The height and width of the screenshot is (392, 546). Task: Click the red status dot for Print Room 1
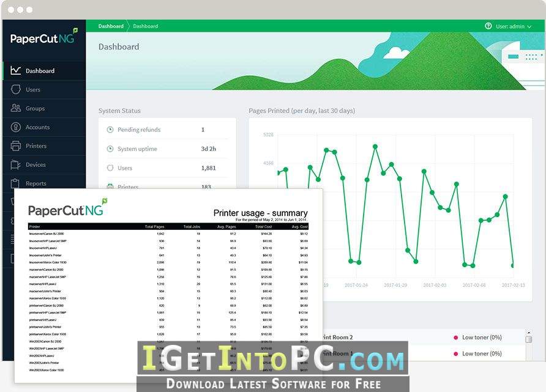coord(455,353)
